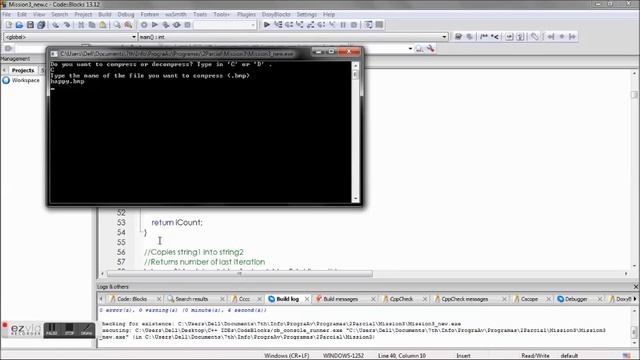Open the Fortran menu
The image size is (640, 360).
(149, 14)
